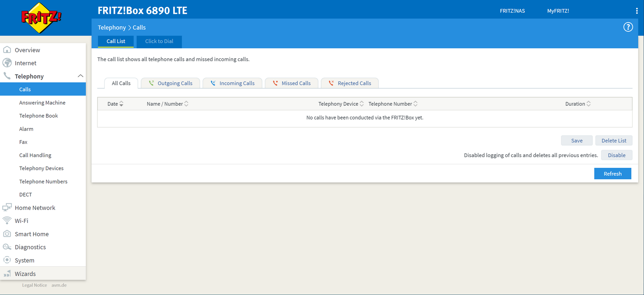Screen dimensions: 644x295
Task: Open Internet in the sidebar
Action: pos(43,63)
